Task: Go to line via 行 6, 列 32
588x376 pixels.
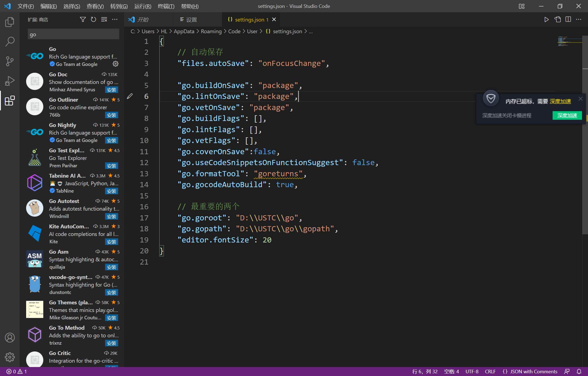Action: [x=425, y=372]
